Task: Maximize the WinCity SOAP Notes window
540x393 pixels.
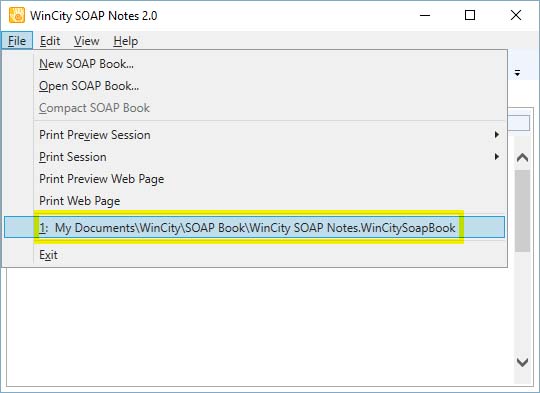Action: point(470,15)
